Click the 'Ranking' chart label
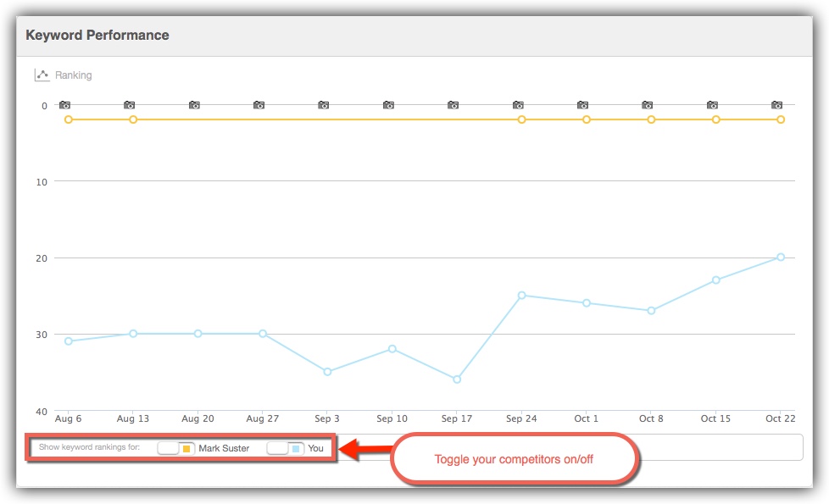This screenshot has height=504, width=829. (x=74, y=75)
